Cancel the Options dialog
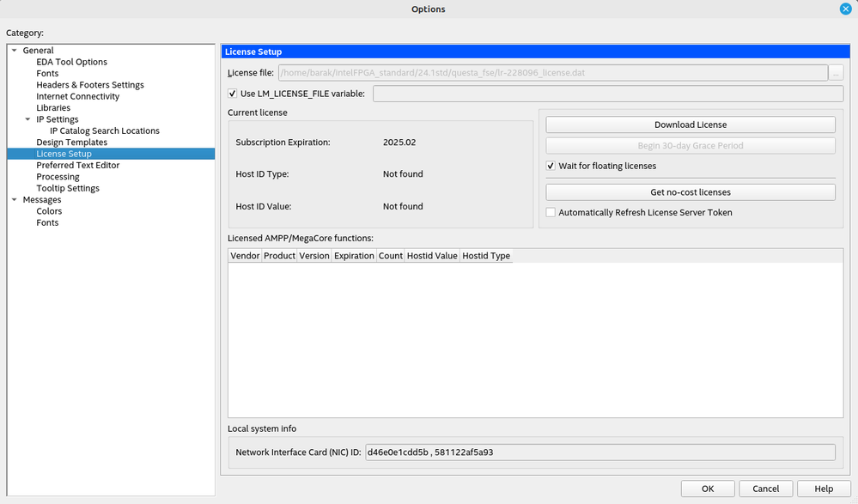The image size is (858, 504). [765, 489]
